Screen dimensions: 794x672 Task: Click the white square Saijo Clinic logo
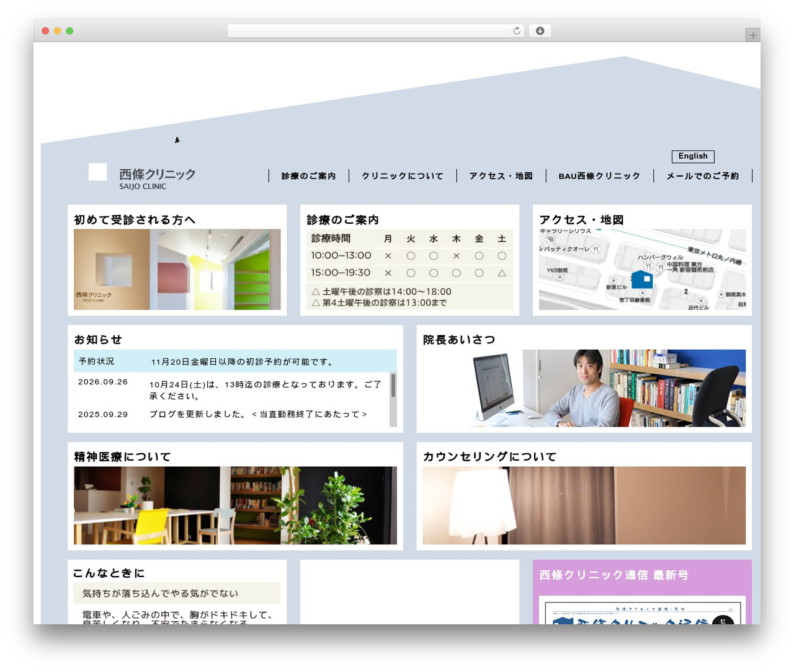tap(97, 172)
